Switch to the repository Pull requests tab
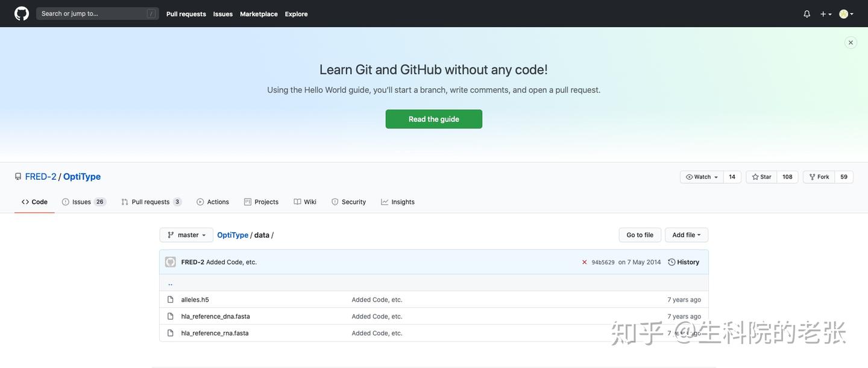 click(151, 202)
